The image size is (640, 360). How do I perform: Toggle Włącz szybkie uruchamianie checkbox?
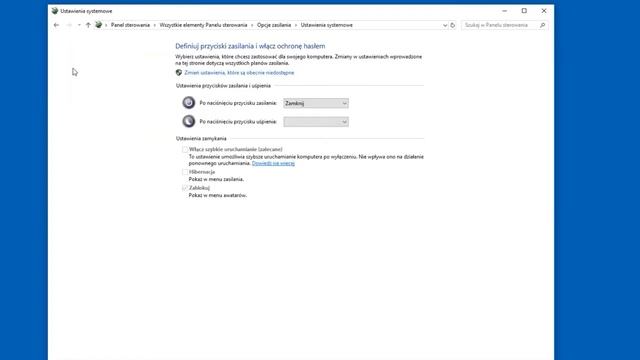pos(185,149)
